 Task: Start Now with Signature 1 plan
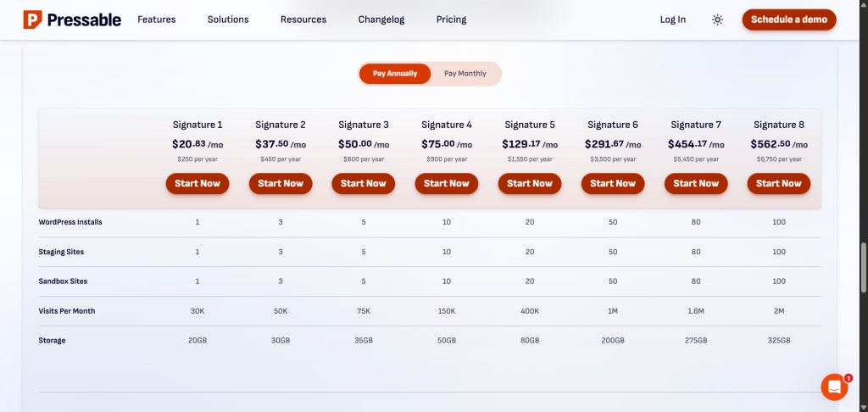198,183
